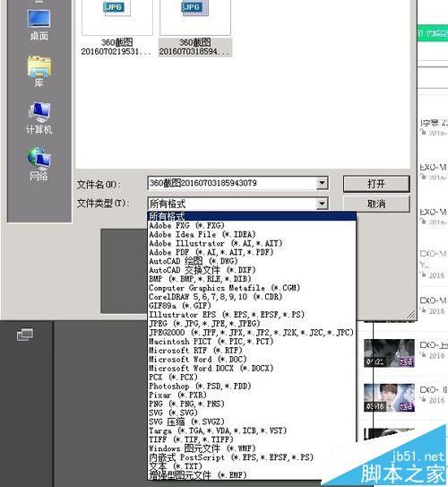The height and width of the screenshot is (487, 448).
Task: Choose Adobe PDF (*.AI,*.AIT,*.PDF) format
Action: coord(252,252)
